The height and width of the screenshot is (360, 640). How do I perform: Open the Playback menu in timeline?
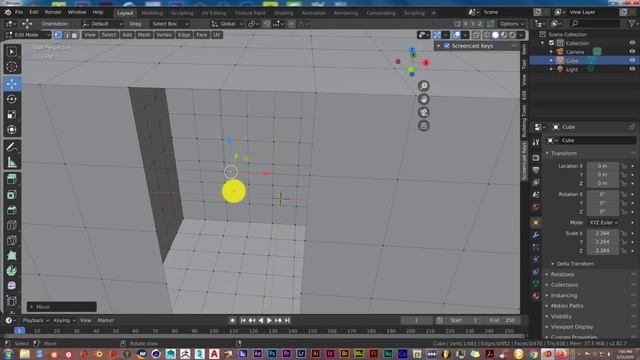click(x=35, y=320)
